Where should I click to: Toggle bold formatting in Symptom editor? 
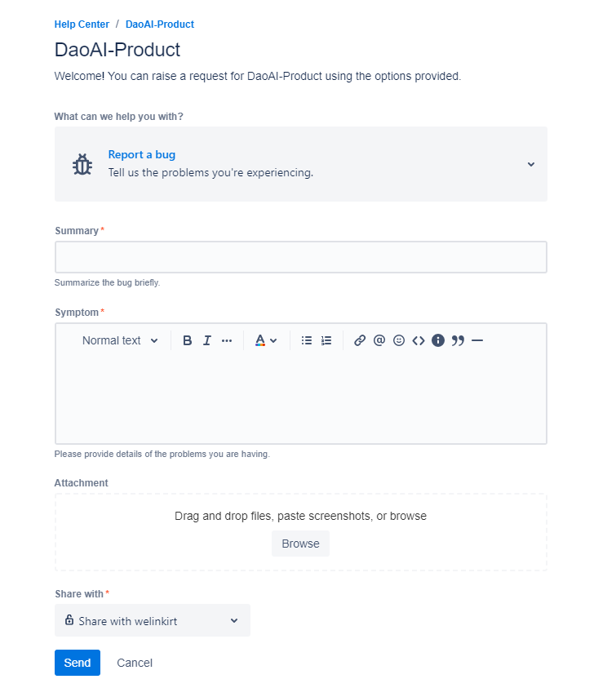(x=188, y=340)
